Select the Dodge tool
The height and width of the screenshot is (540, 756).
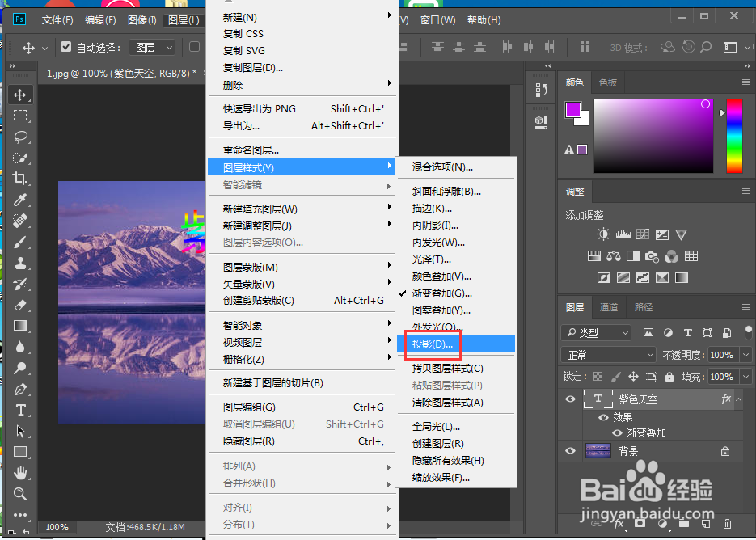[x=19, y=369]
